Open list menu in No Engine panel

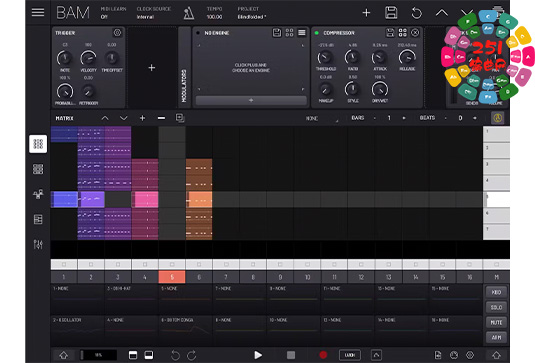[x=302, y=33]
